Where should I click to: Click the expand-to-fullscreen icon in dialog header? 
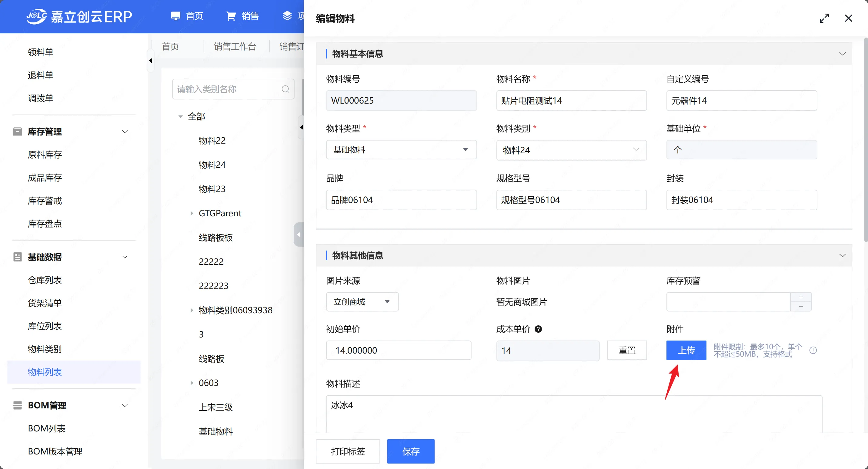824,18
